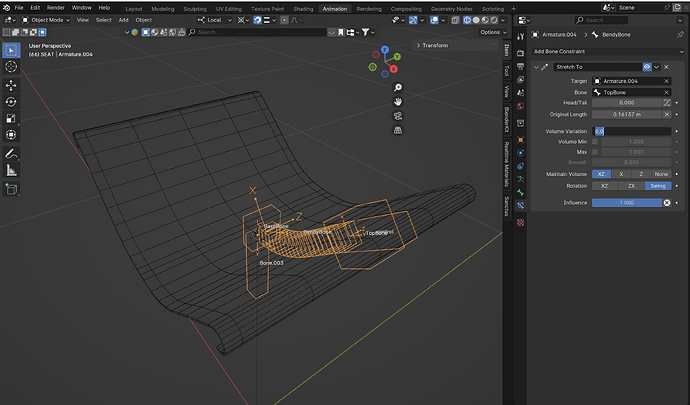Open Output properties tab icon
This screenshot has height=405, width=690.
pyautogui.click(x=521, y=66)
